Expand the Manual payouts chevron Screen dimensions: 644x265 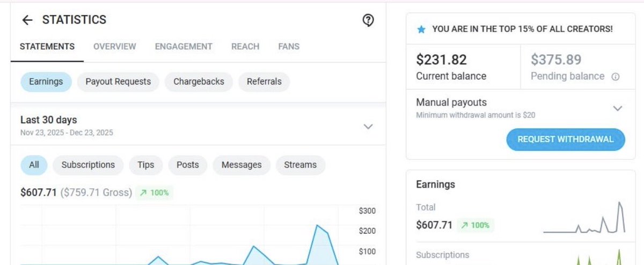click(618, 108)
